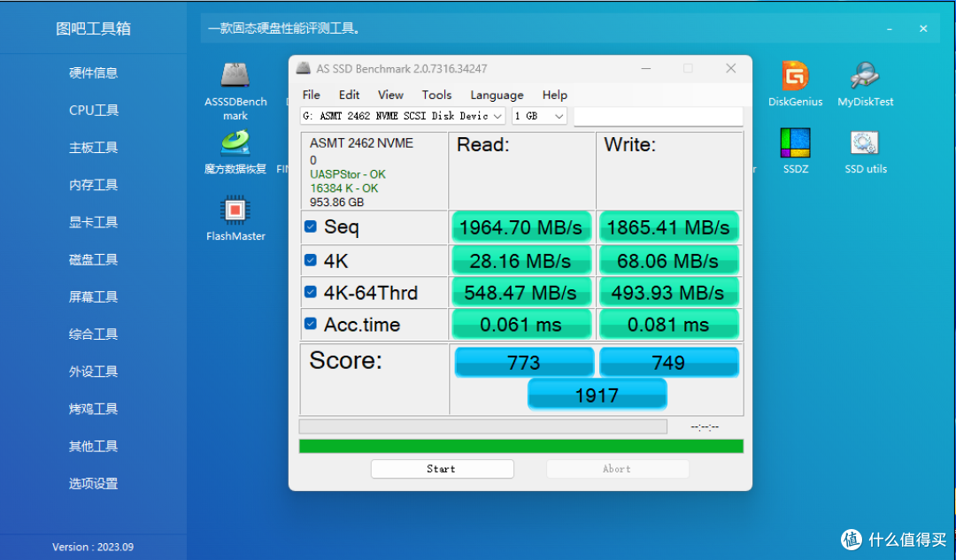Screen dimensions: 956x560
Task: Toggle the 4K test checkbox
Action: click(x=311, y=260)
